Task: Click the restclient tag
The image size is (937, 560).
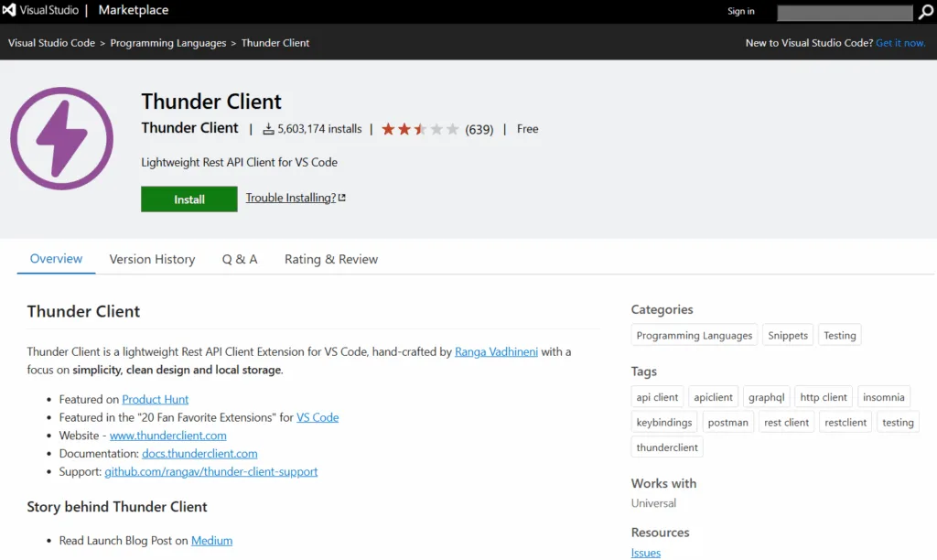Action: tap(845, 422)
